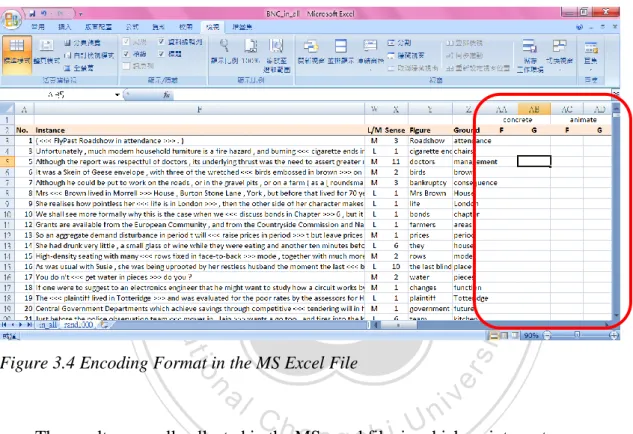Click cell containing 'Roadshow'
633x434 pixels.
(x=430, y=140)
